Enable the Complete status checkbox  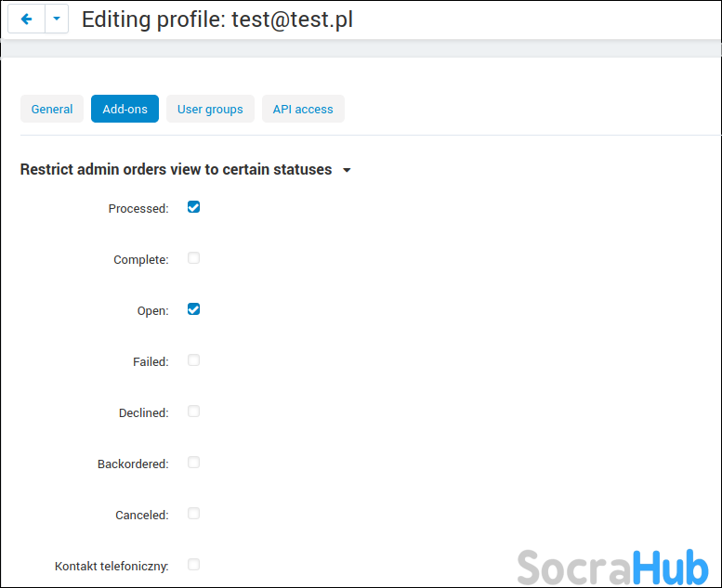tap(193, 258)
